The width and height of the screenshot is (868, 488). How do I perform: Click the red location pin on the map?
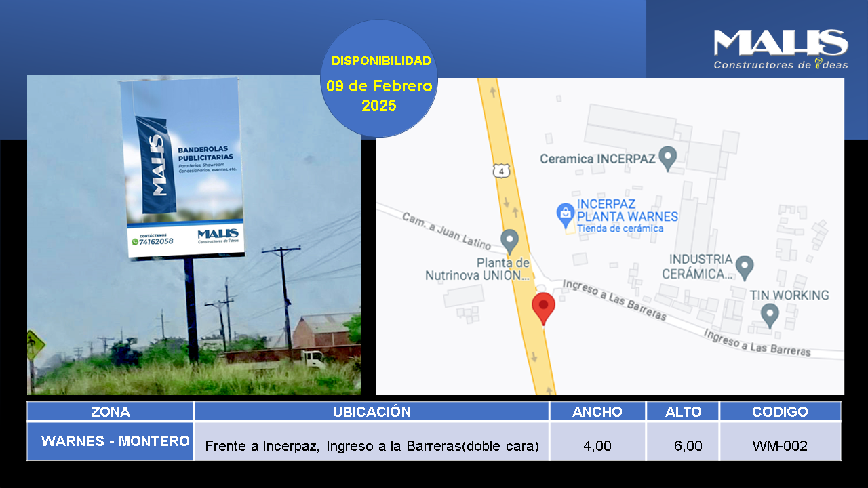543,308
